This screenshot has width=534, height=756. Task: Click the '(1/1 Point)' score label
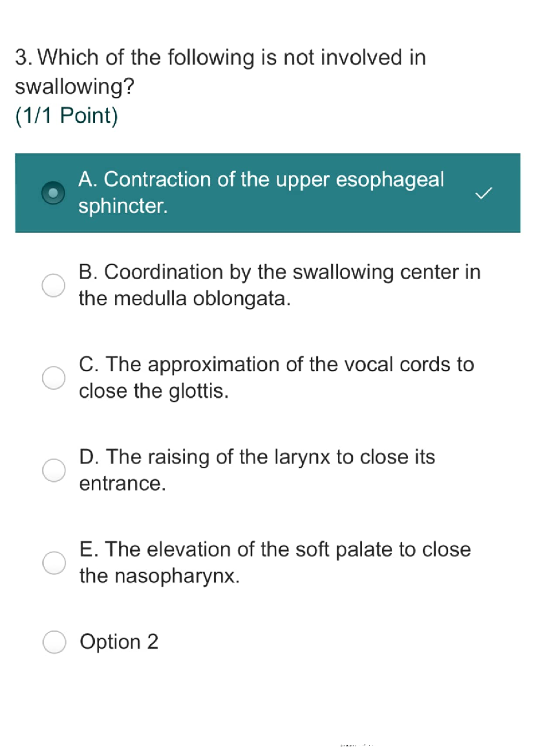pyautogui.click(x=67, y=116)
